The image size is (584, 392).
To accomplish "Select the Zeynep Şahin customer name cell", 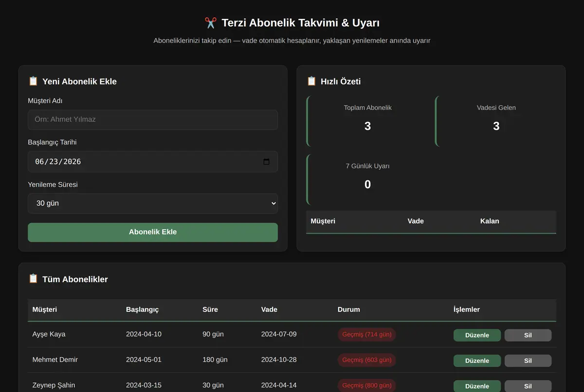I will coord(54,385).
